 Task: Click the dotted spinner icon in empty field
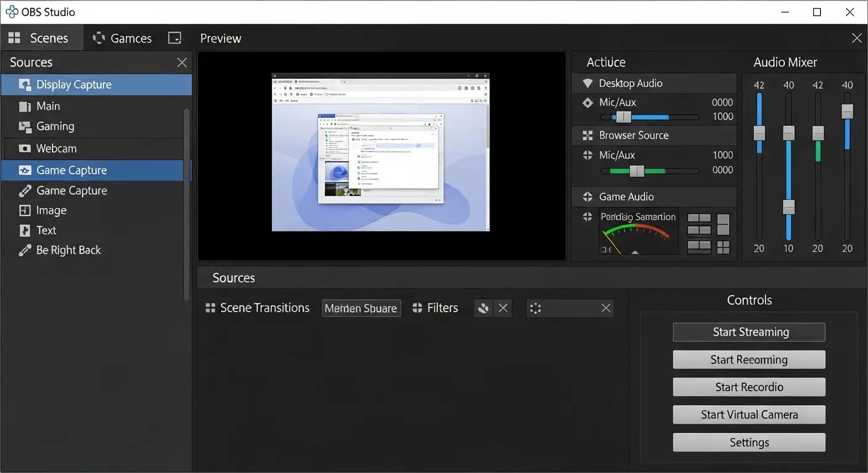[535, 308]
